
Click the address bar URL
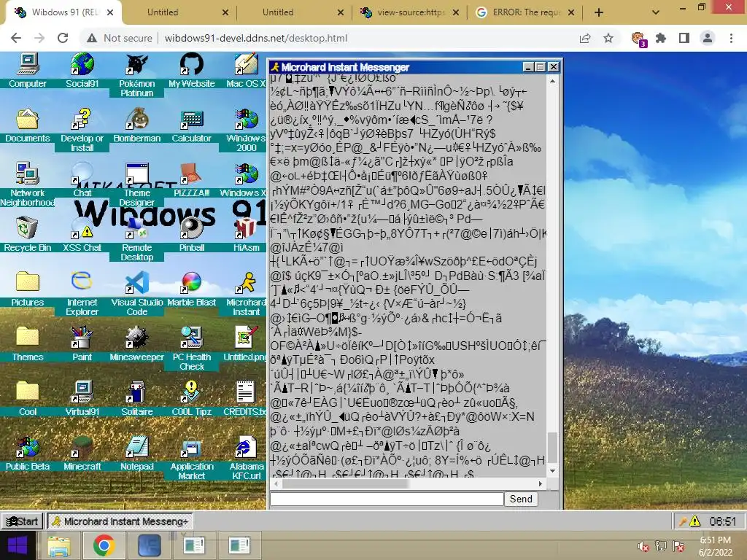256,38
